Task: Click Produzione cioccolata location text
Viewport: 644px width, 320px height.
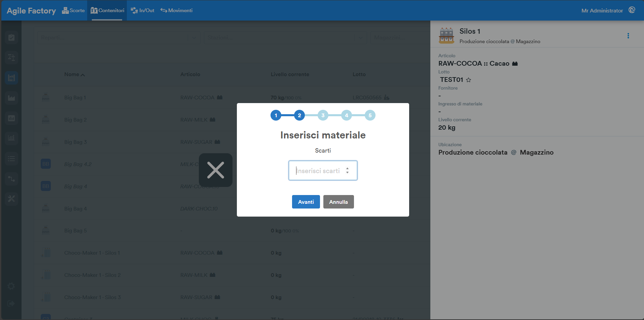Action: [473, 153]
